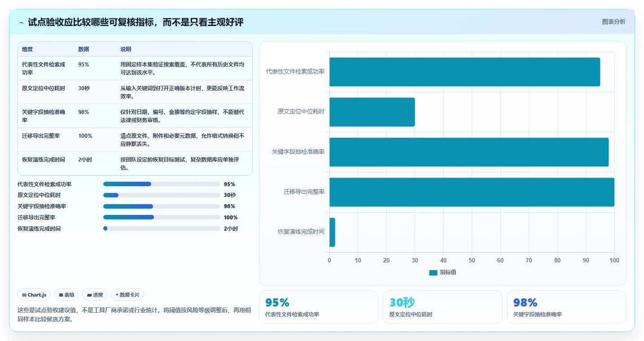Click the 100% value beside the 迁移导出完整率 progress bar
The width and height of the screenshot is (644, 341).
[231, 217]
